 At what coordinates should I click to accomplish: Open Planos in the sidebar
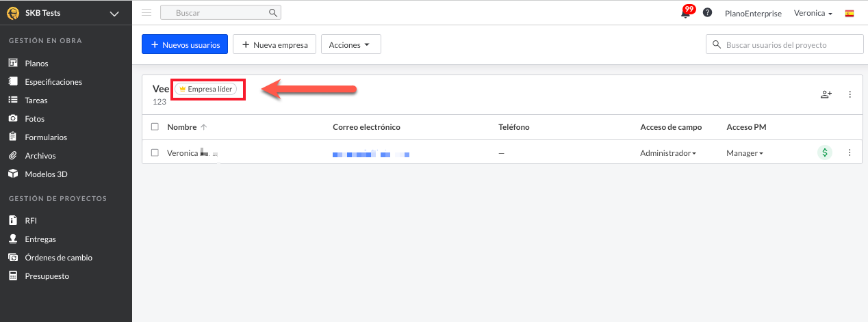pyautogui.click(x=36, y=64)
